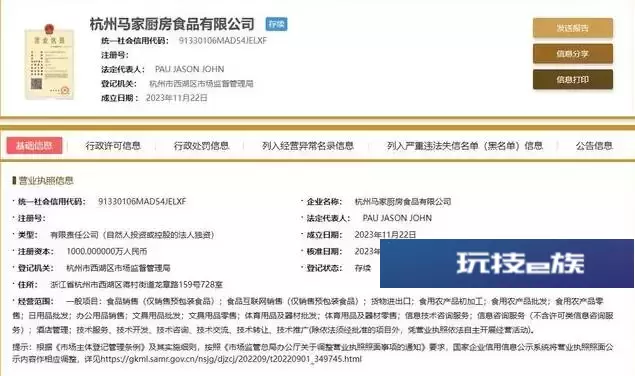Click the 注册号 label in license info section
This screenshot has width=635, height=376.
31,218
